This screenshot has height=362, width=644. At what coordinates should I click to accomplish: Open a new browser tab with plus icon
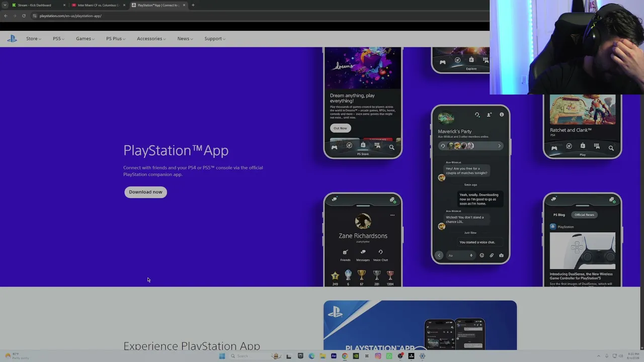click(x=193, y=5)
